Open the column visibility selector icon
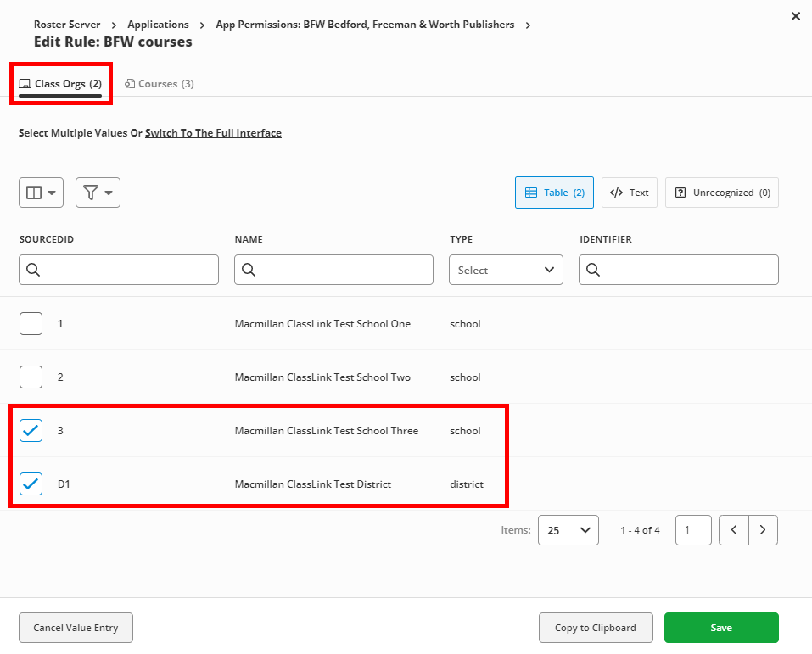812x654 pixels. click(x=41, y=193)
